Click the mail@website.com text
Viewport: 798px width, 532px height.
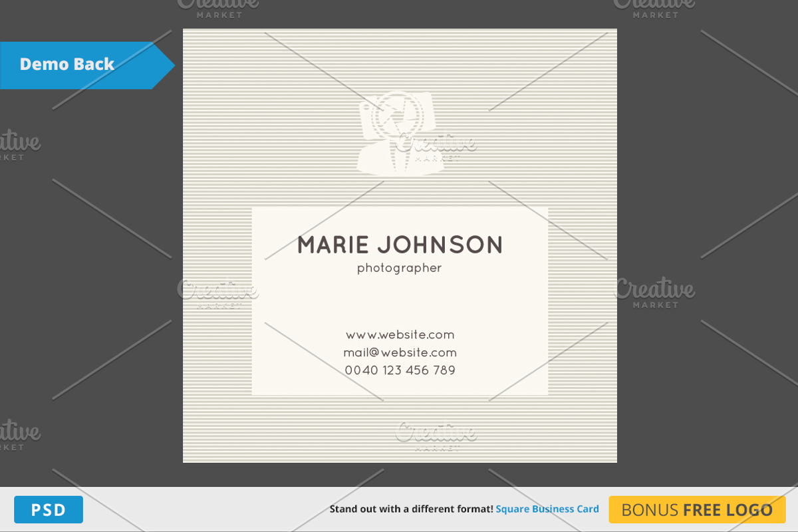tap(400, 352)
